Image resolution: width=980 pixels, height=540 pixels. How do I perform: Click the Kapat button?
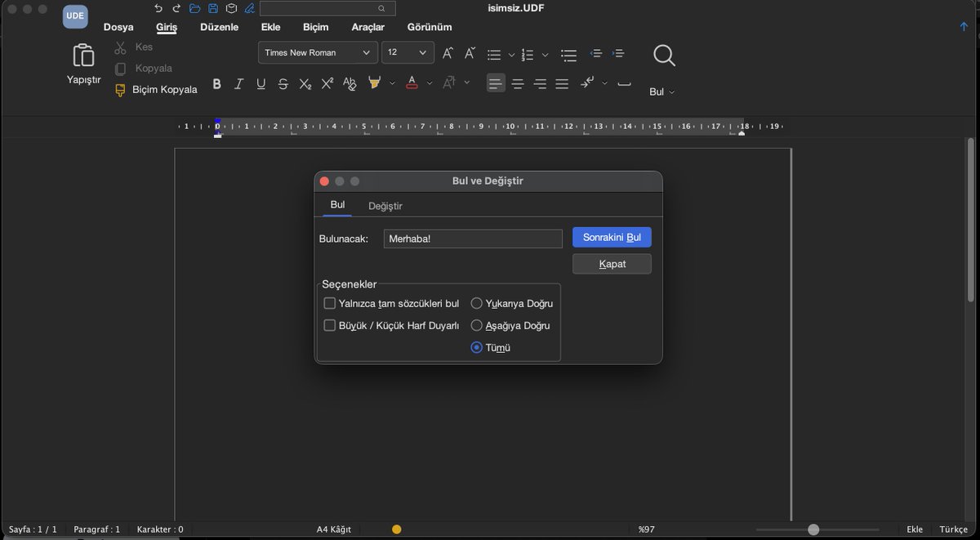(x=612, y=264)
